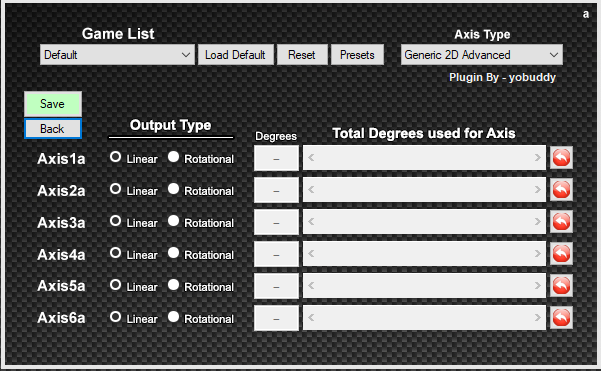Click the 'Plugin By - yobuddy' text
Image resolution: width=601 pixels, height=371 pixels.
[502, 77]
